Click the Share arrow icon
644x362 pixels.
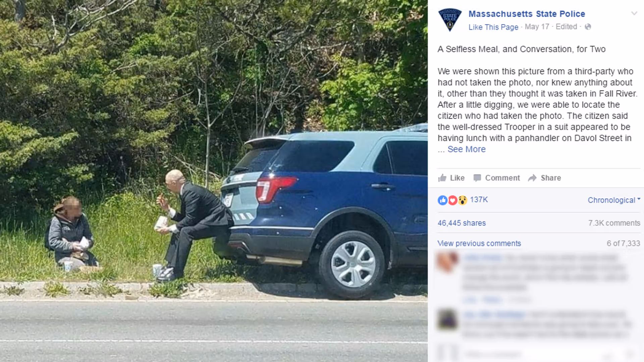click(x=532, y=178)
